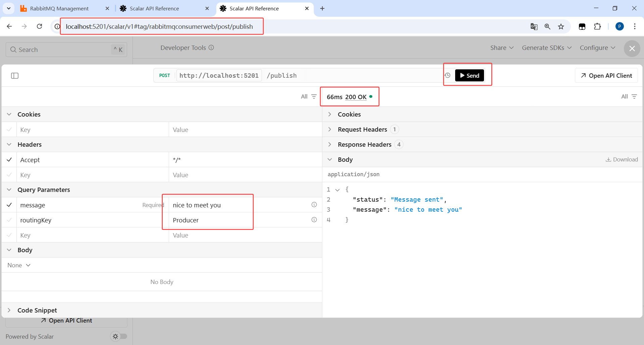
Task: Click the response section filter icon
Action: tap(634, 96)
